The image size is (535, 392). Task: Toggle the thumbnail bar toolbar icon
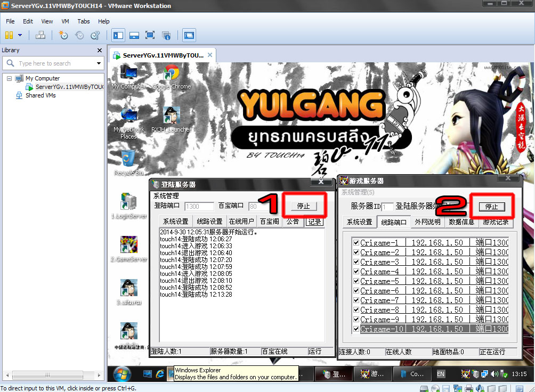(x=134, y=35)
